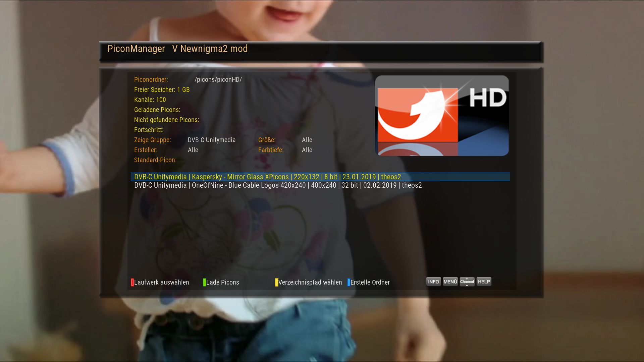Click the MENÜ key icon
Screen dimensions: 644x362
(450, 282)
